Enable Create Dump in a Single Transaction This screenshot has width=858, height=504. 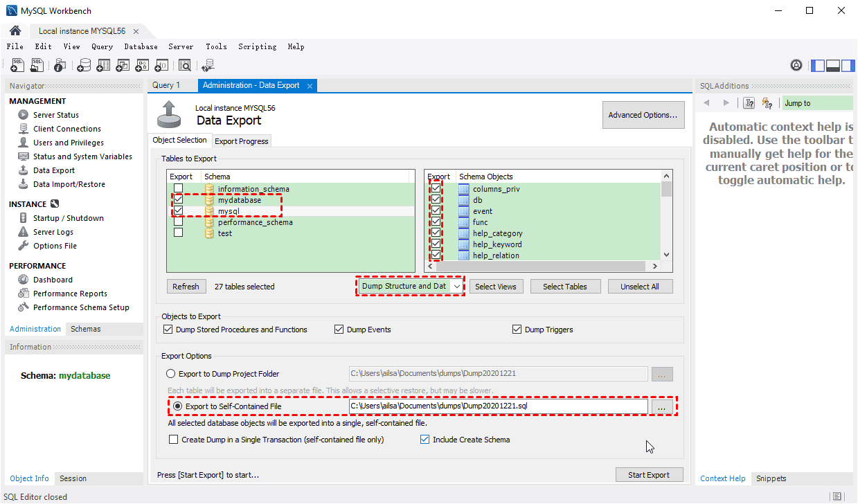[174, 440]
